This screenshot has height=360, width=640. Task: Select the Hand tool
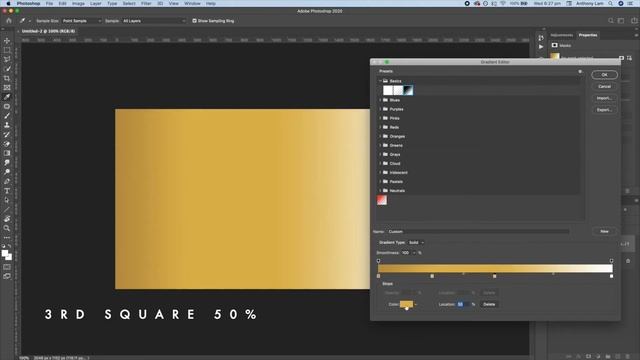(x=7, y=219)
